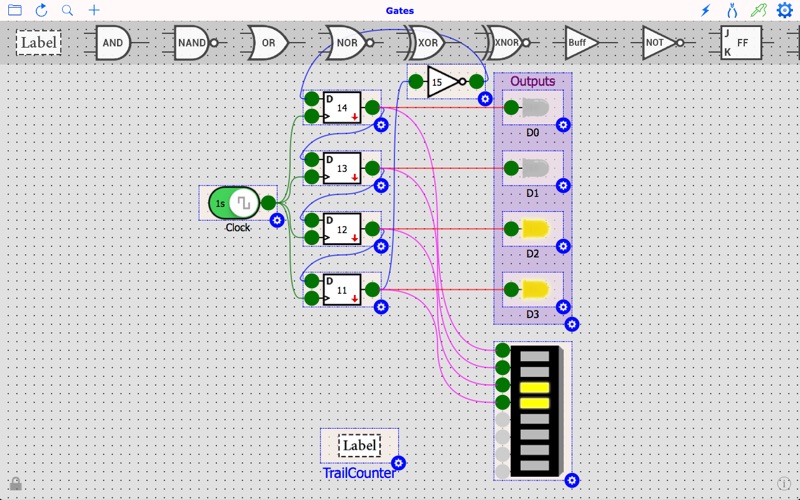
Task: Select D flip-flop 11 body
Action: [x=342, y=290]
